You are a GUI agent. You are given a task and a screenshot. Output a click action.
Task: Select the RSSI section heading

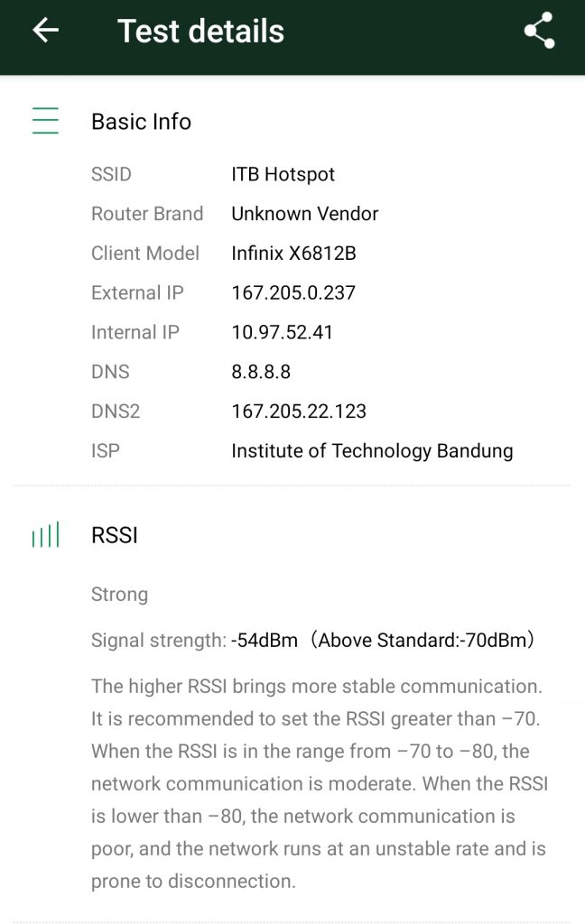(115, 535)
